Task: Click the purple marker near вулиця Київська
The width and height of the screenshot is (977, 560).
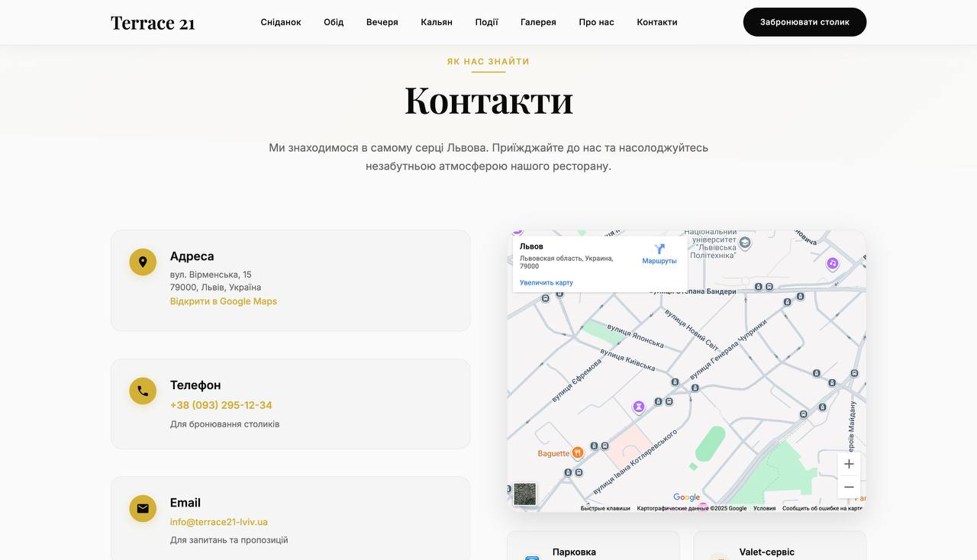Action: (x=639, y=407)
